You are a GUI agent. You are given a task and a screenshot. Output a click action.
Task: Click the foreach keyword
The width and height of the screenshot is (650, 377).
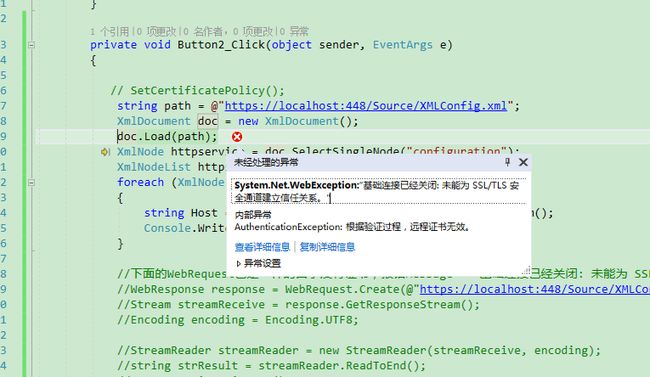140,182
